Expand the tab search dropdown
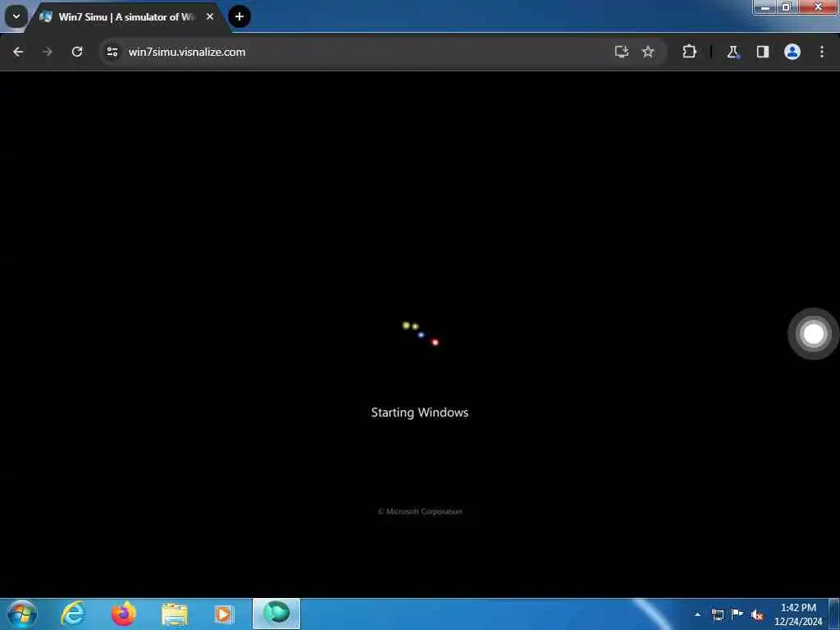 16,16
